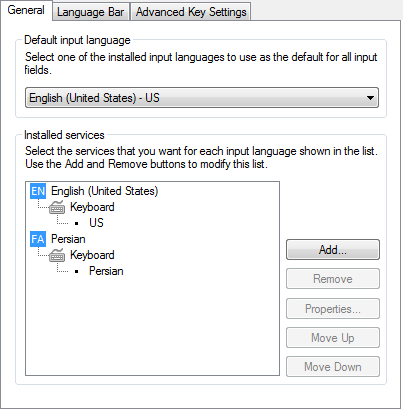Select English (United States) tree node

coord(104,191)
